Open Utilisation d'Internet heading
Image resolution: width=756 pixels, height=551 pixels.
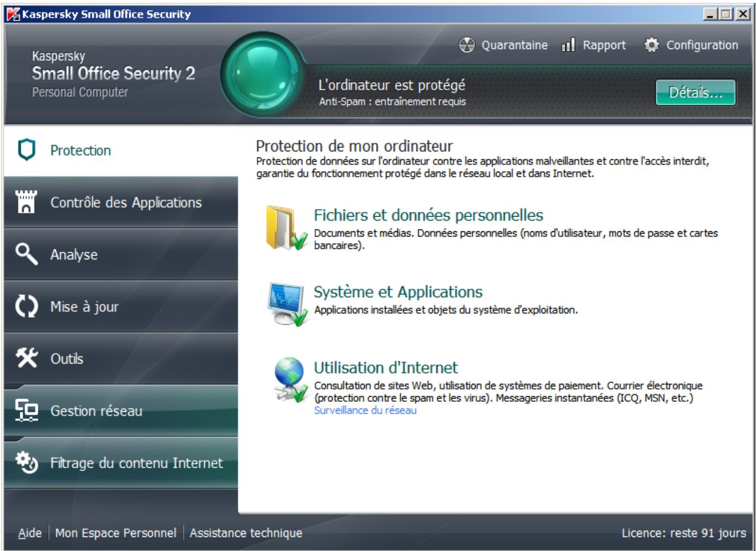tap(386, 368)
